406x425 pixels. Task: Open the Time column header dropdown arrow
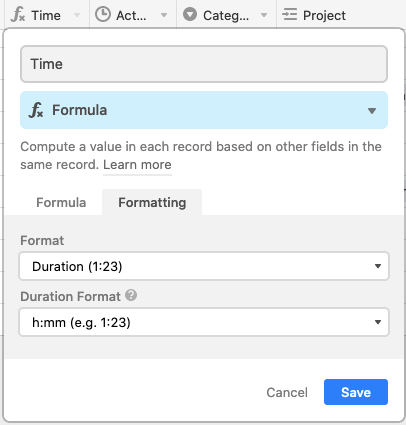point(77,15)
